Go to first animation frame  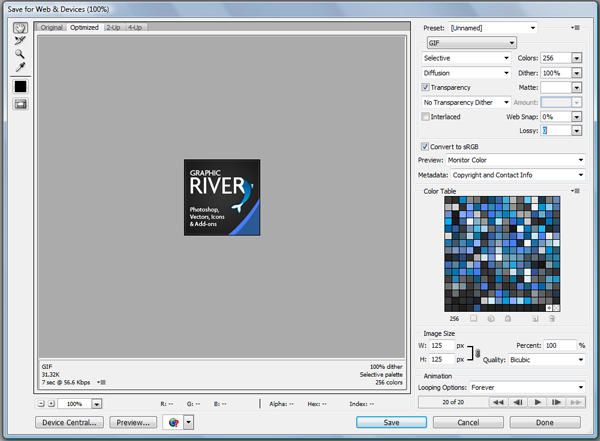point(498,402)
